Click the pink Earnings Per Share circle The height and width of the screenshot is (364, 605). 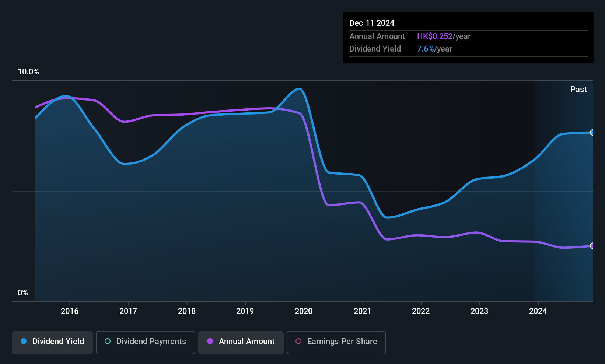[x=298, y=341]
